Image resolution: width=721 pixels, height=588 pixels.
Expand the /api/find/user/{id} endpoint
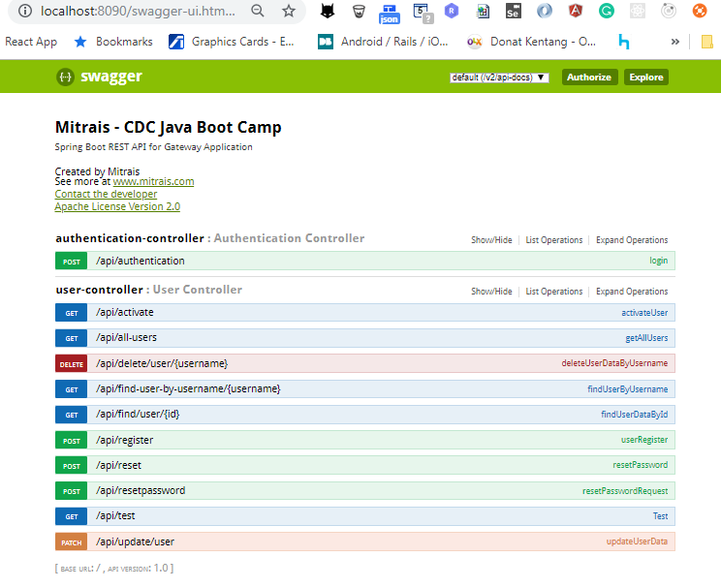click(x=138, y=415)
